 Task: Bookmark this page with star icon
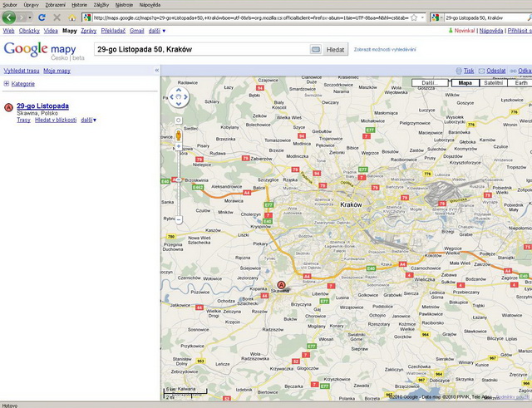point(414,17)
